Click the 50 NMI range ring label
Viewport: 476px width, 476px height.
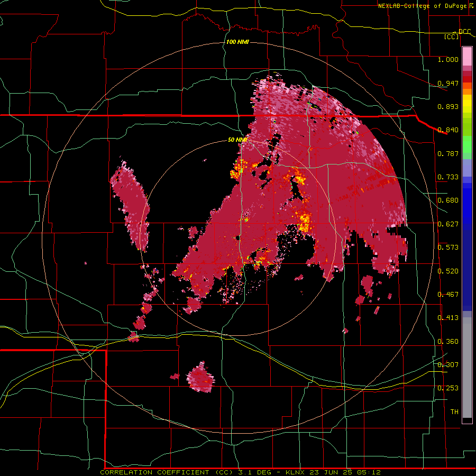pos(237,140)
